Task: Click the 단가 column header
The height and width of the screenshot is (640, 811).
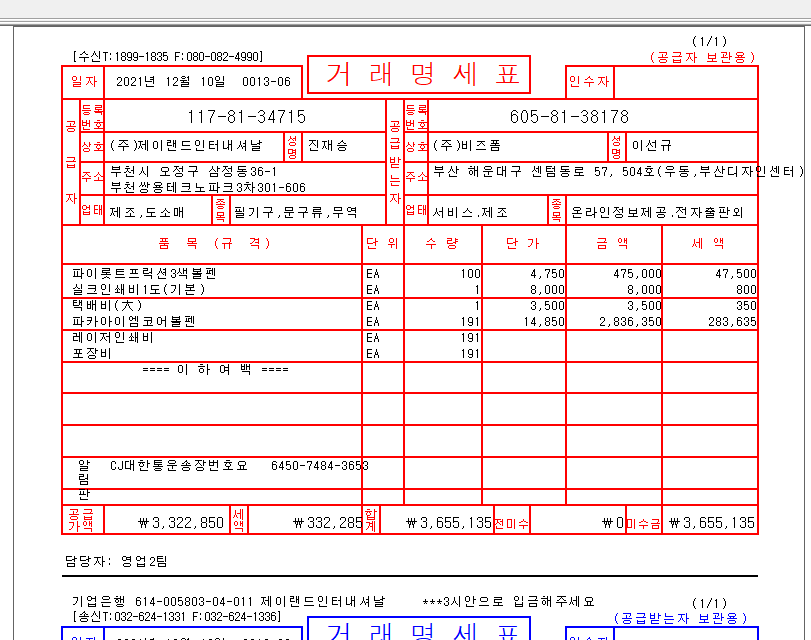Action: point(523,243)
